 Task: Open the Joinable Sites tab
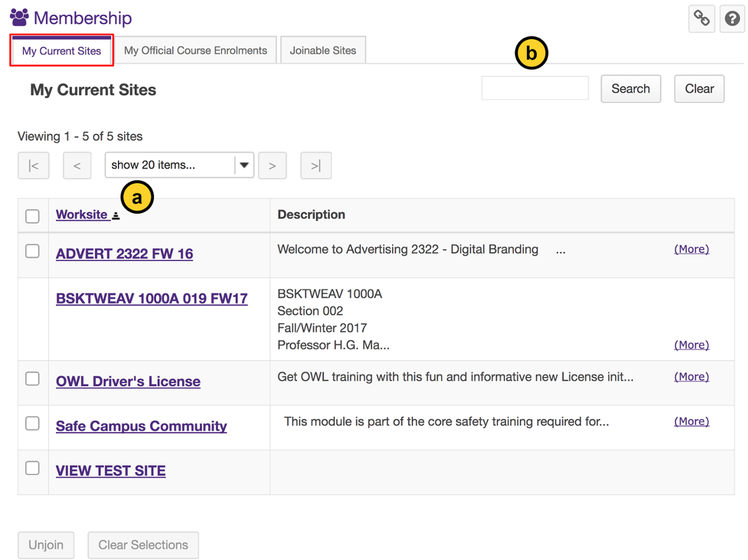323,50
